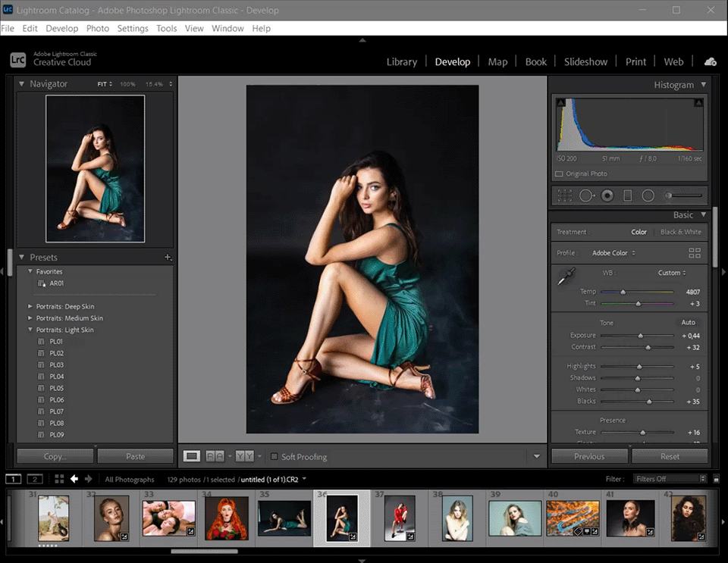Open Creative Cloud sync status icon
The height and width of the screenshot is (563, 728).
[711, 61]
